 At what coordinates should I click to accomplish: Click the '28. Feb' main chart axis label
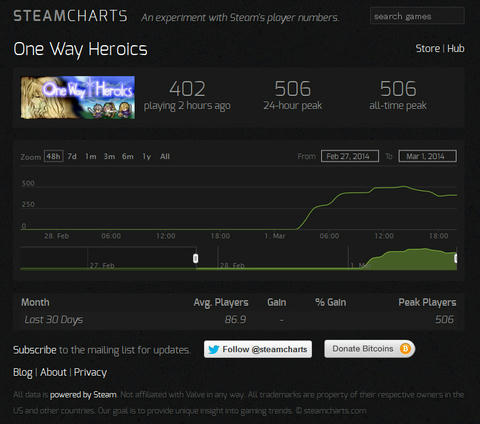point(56,236)
